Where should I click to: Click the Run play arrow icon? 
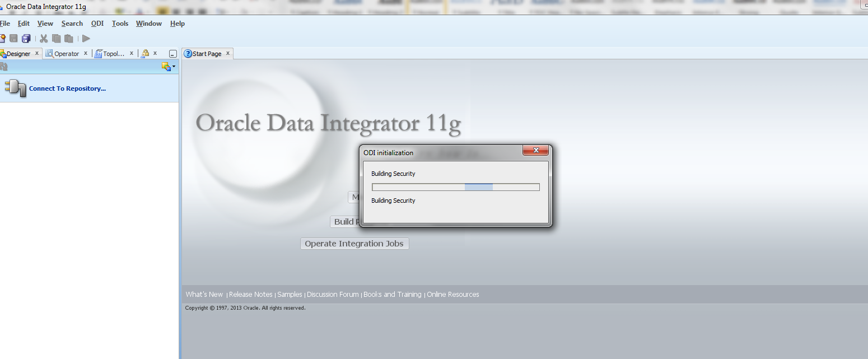(86, 38)
